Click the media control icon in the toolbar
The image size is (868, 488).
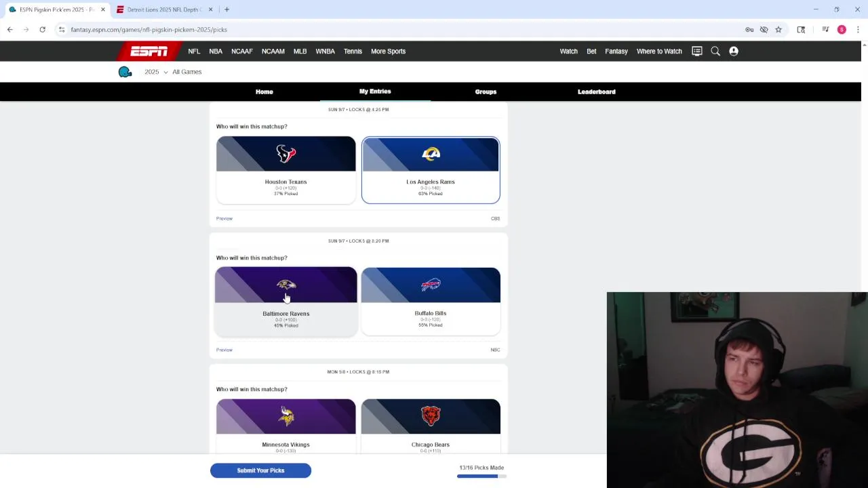825,30
